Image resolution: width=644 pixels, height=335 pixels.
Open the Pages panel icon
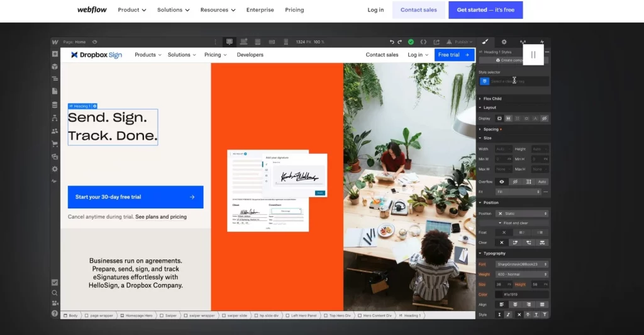pos(55,91)
